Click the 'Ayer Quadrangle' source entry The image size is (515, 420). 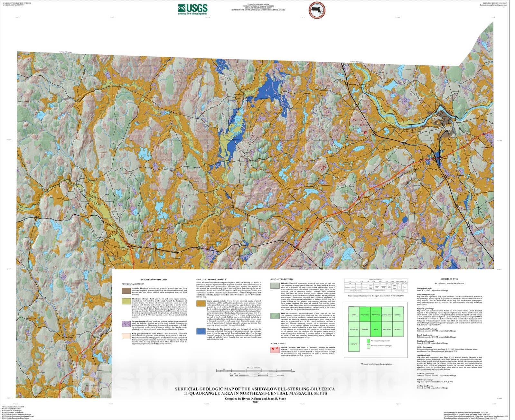tap(449, 363)
